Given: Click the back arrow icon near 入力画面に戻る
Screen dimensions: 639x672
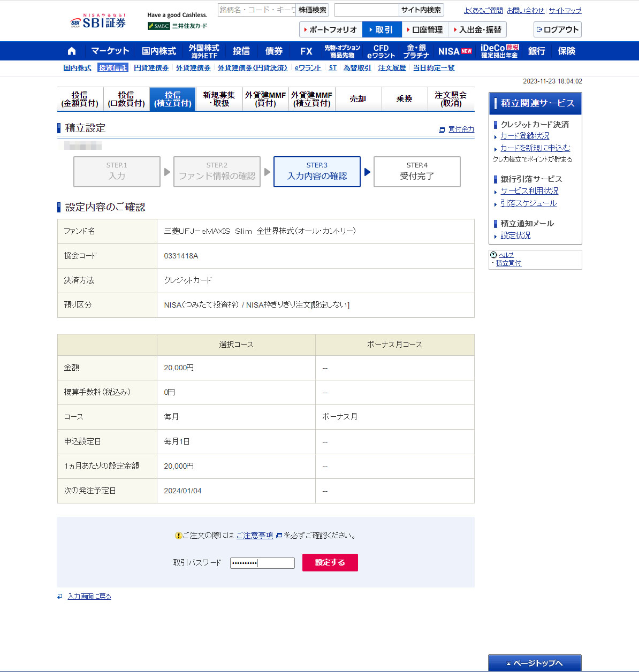Looking at the screenshot, I should (x=60, y=597).
